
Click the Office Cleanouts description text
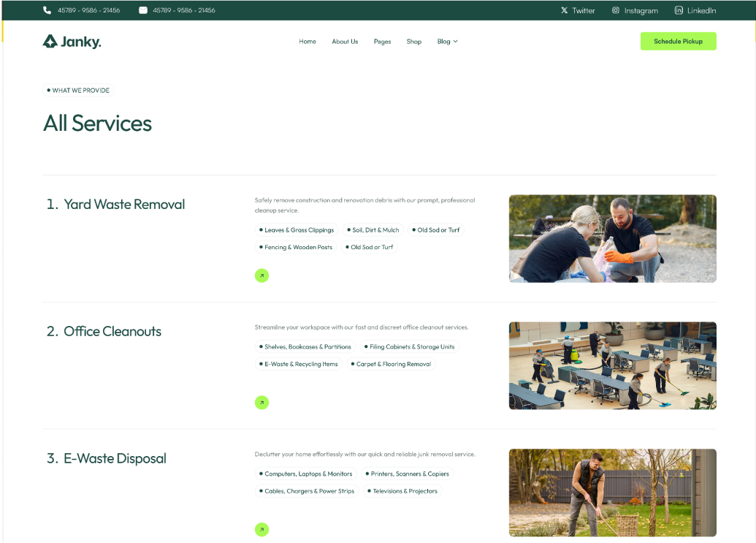[362, 327]
